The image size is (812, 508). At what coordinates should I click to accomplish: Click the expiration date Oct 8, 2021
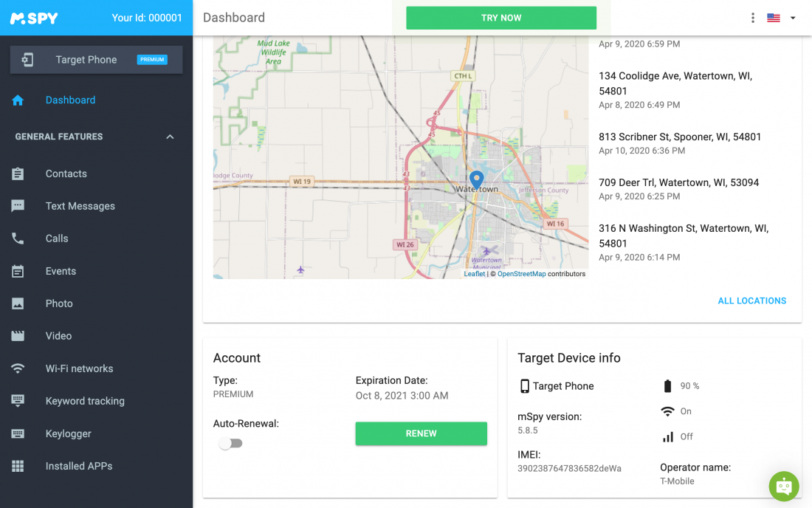pos(402,396)
